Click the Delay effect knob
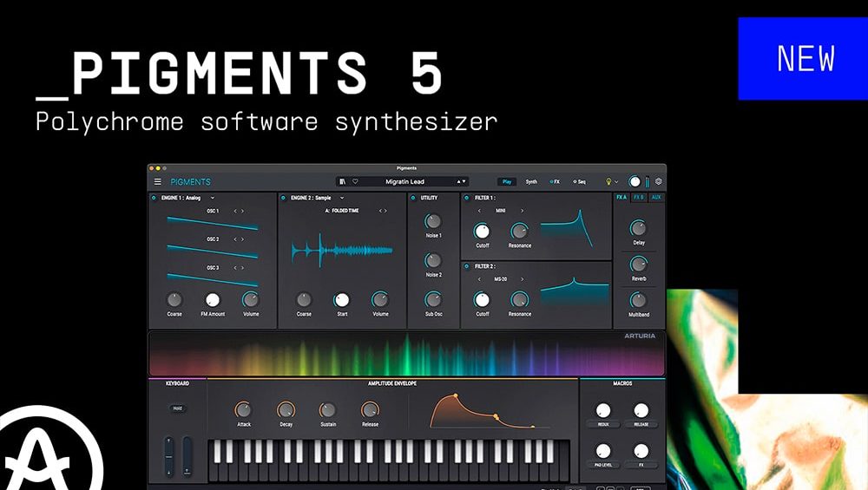This screenshot has width=868, height=490. (x=638, y=228)
